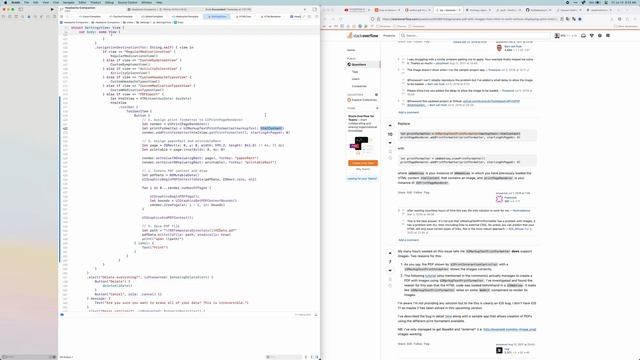This screenshot has width=640, height=360.
Task: Downvote the answer starting with Replace
Action: (x=390, y=143)
